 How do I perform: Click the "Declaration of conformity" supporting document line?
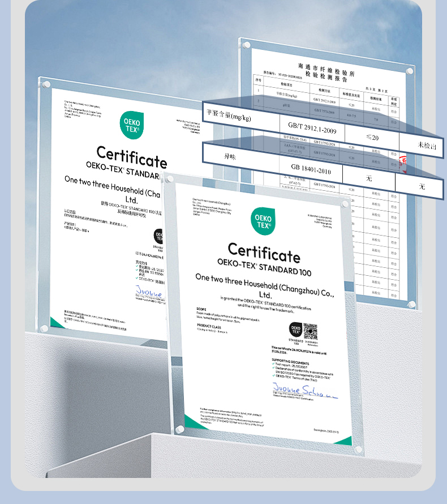tap(304, 371)
